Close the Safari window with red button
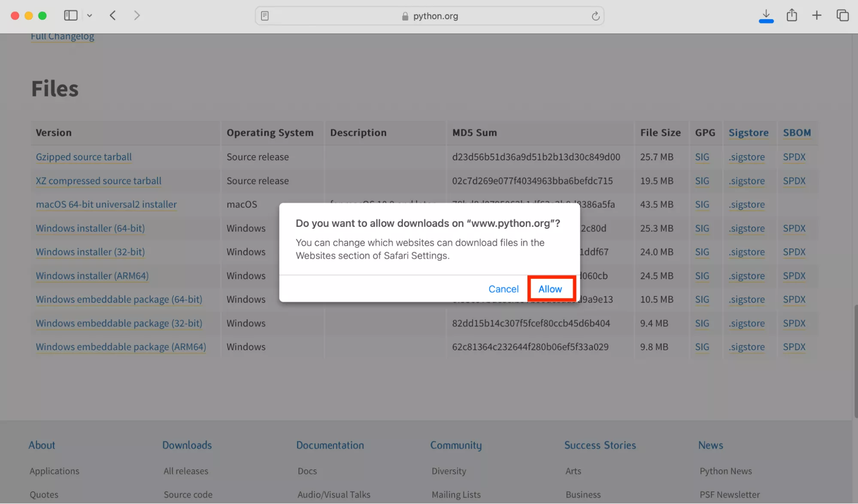858x504 pixels. click(15, 16)
